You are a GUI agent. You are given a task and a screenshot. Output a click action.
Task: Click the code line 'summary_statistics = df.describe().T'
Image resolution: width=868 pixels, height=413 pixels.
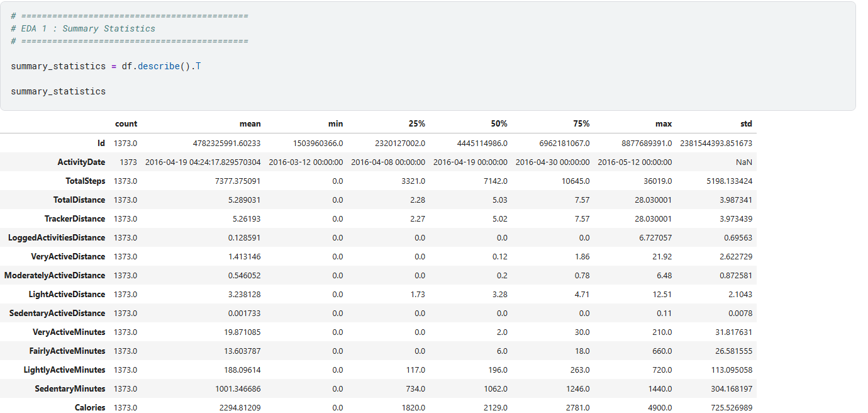click(x=106, y=66)
